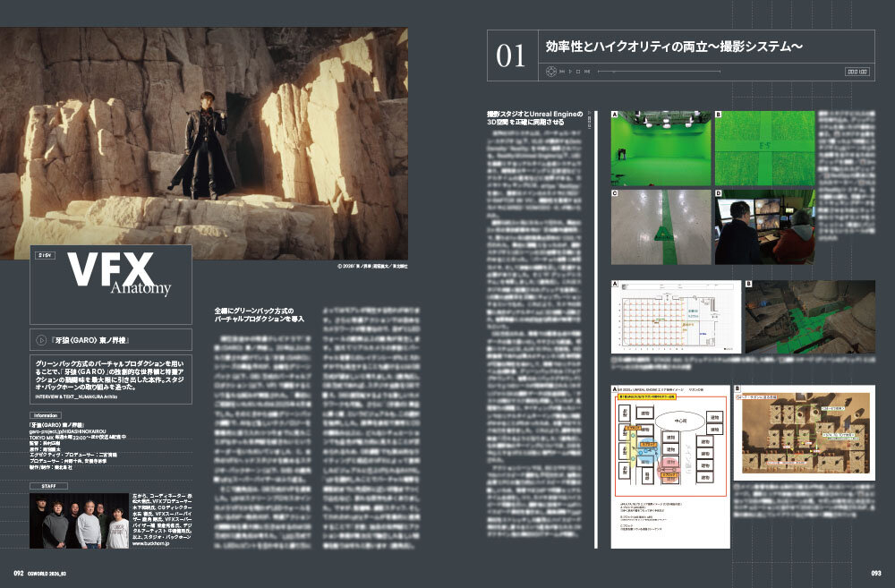This screenshot has width=895, height=588.
Task: Open operators at monitors photo D
Action: (764, 226)
